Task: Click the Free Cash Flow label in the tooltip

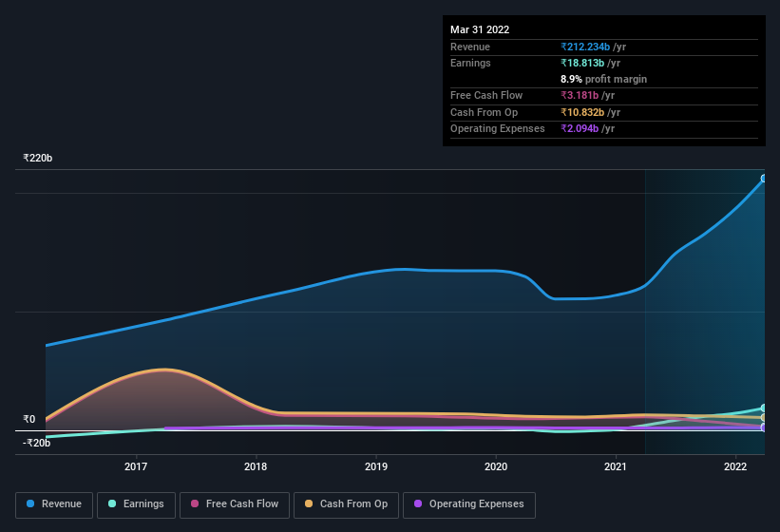Action: [x=486, y=95]
